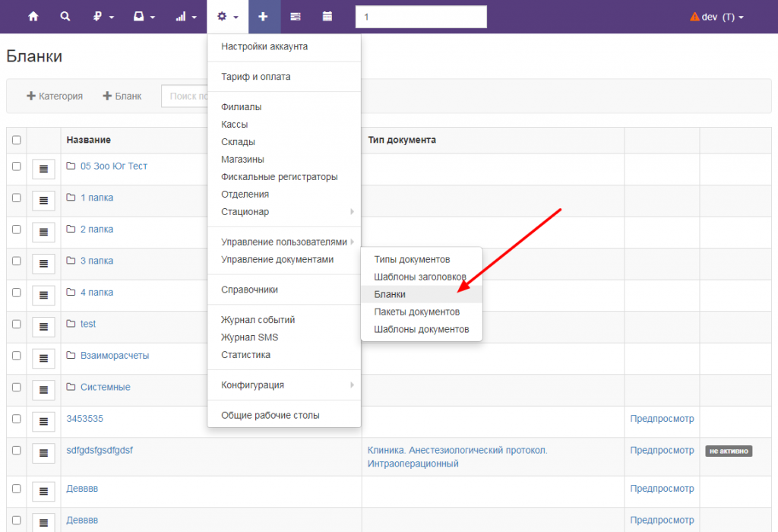The width and height of the screenshot is (778, 532).
Task: Open the Системные folder link
Action: [105, 387]
